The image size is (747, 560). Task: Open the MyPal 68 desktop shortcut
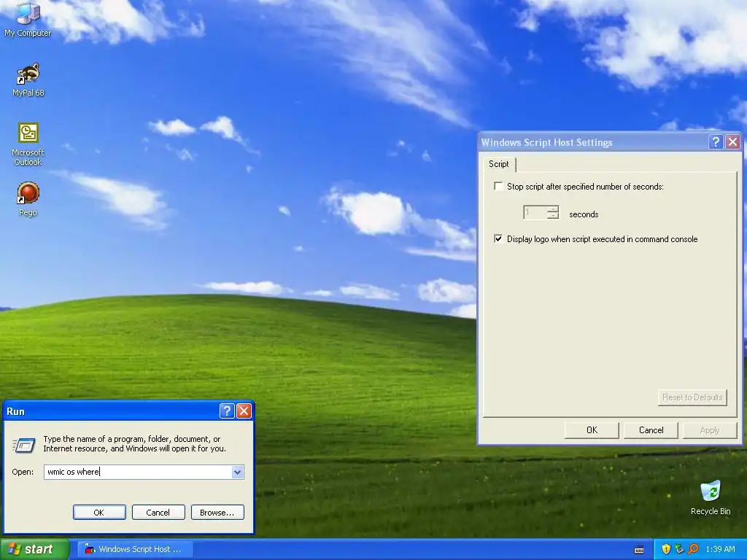(x=28, y=79)
